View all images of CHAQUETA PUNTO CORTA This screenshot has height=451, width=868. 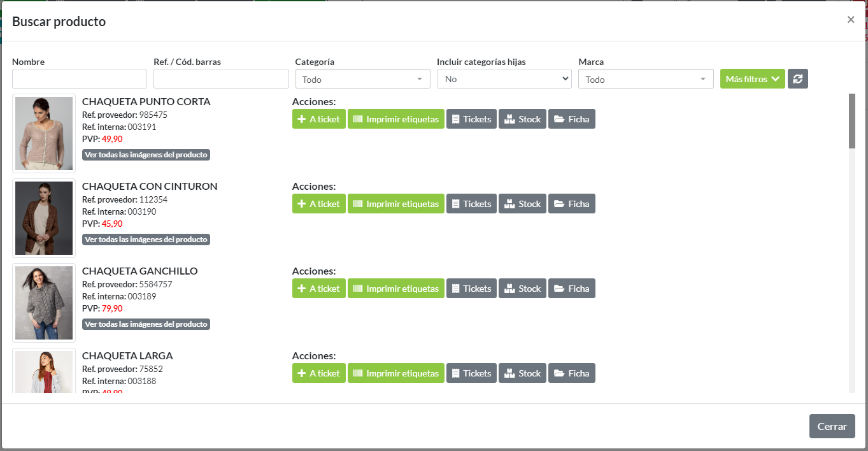click(x=146, y=155)
